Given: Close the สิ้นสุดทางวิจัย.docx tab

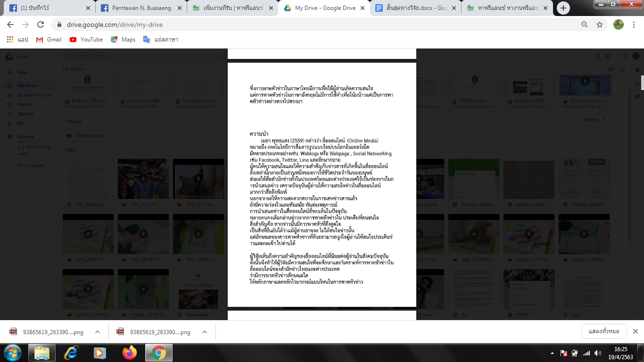Looking at the screenshot, I should click(454, 8).
